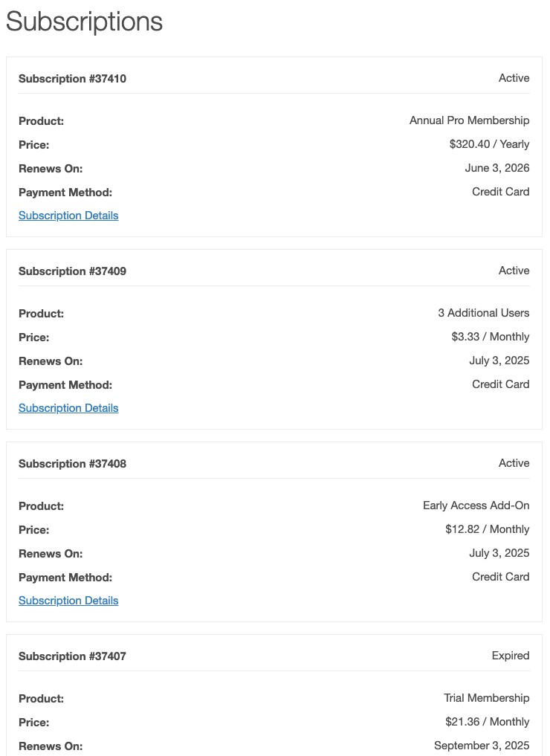Select the 3 Additional Users product name

[483, 313]
